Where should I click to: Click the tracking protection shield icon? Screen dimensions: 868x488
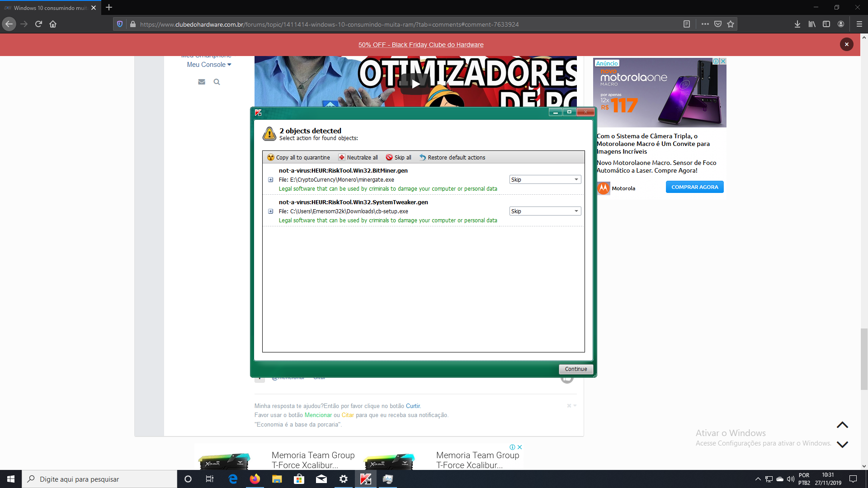click(119, 24)
